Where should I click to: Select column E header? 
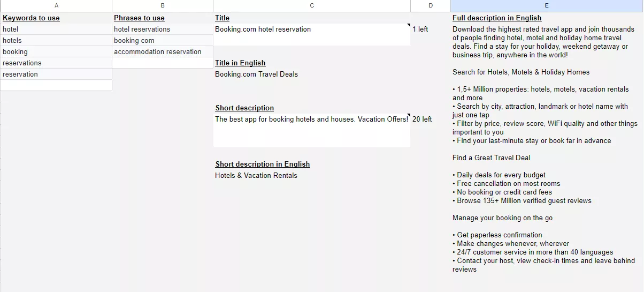pyautogui.click(x=547, y=5)
